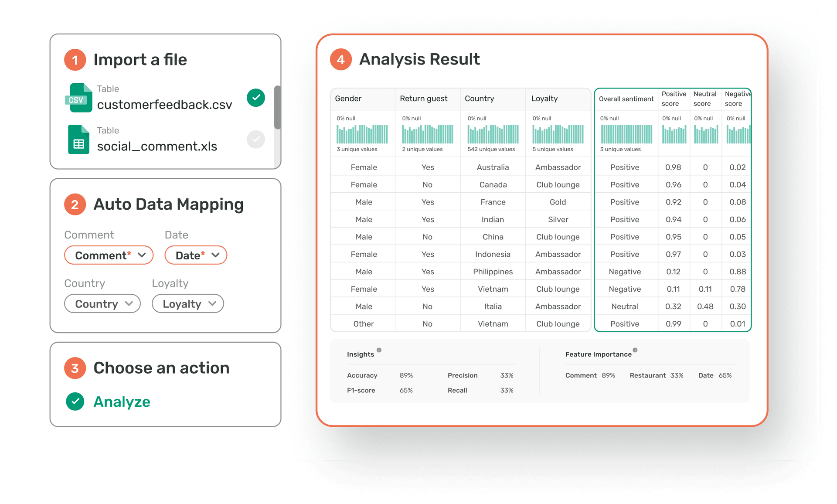Click the step 2 number badge
The height and width of the screenshot is (504, 837).
(x=75, y=204)
